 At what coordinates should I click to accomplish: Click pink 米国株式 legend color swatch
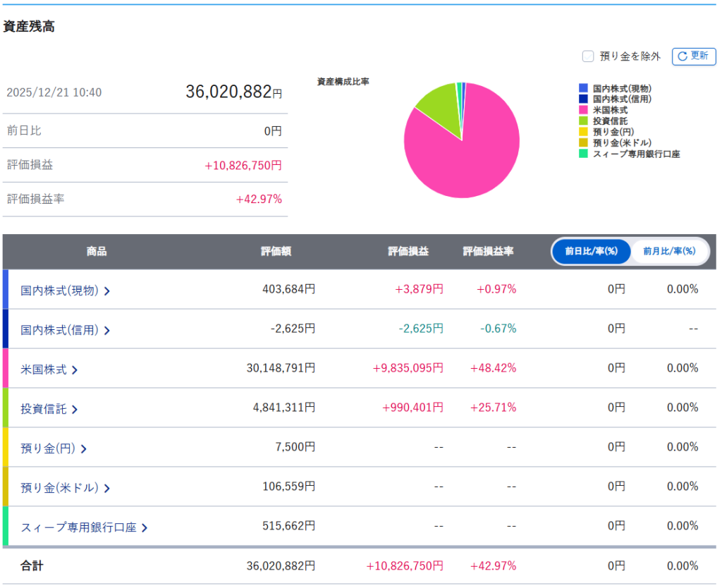tap(583, 110)
